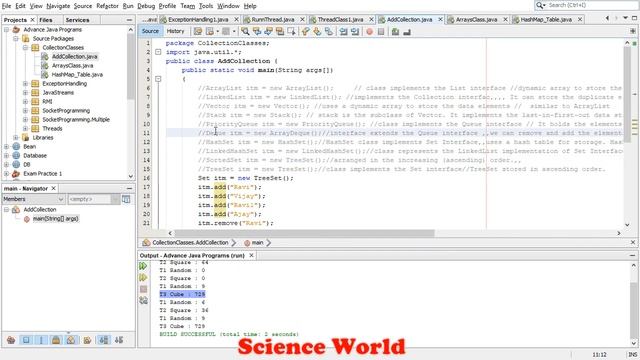
Task: Expand the Threads package node
Action: [25, 129]
